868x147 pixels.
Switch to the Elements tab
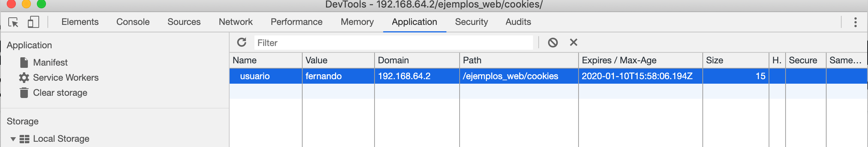(80, 22)
